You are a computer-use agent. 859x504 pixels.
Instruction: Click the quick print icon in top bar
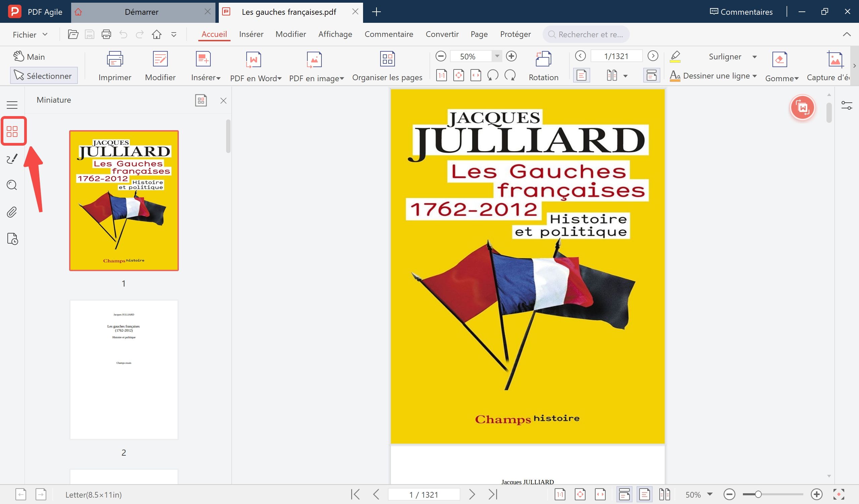click(106, 35)
